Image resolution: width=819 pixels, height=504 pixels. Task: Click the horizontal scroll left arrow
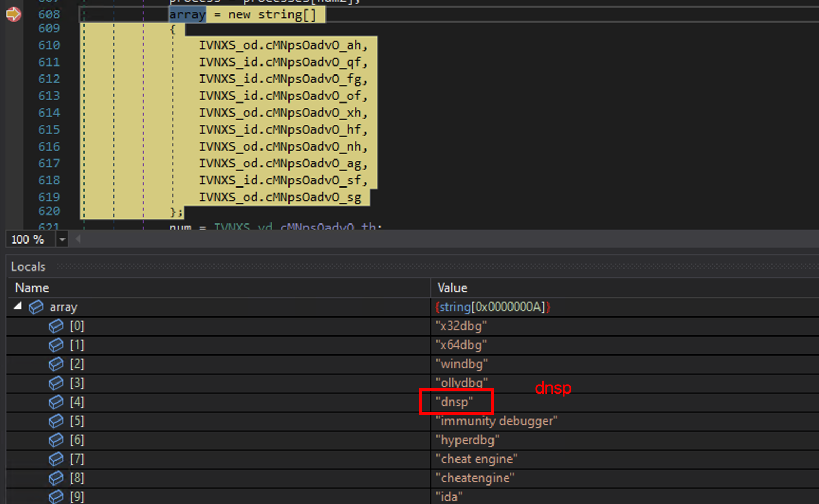pyautogui.click(x=78, y=239)
